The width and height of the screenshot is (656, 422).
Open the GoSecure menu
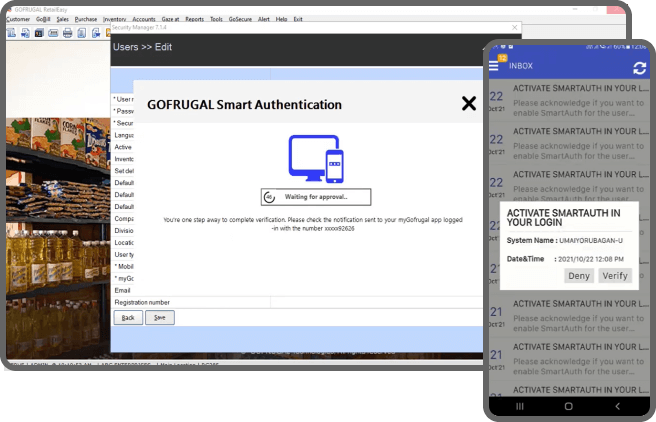tap(240, 19)
